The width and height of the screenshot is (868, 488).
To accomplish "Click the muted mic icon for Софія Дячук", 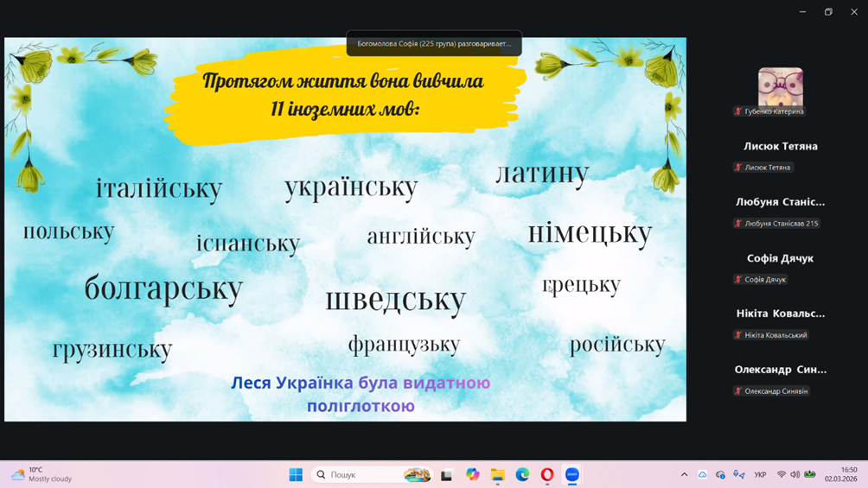I will click(738, 280).
